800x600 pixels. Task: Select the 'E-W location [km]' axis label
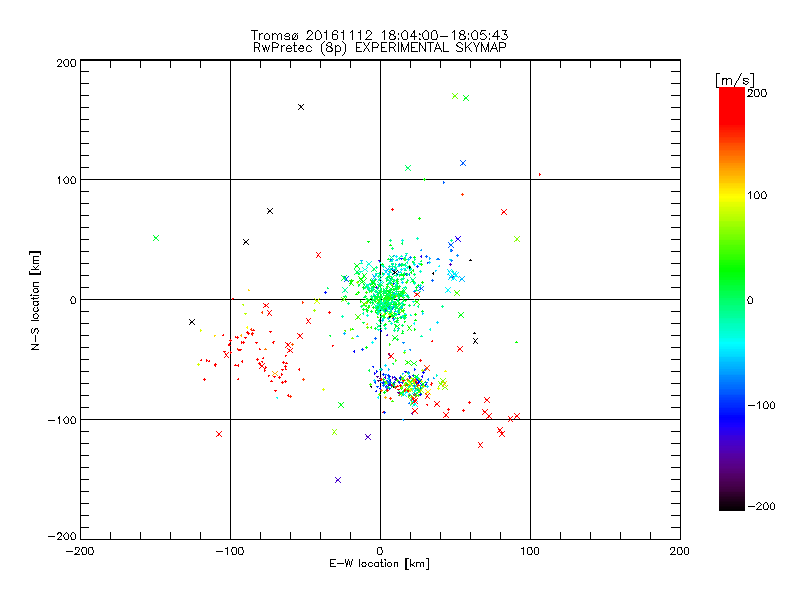(379, 564)
